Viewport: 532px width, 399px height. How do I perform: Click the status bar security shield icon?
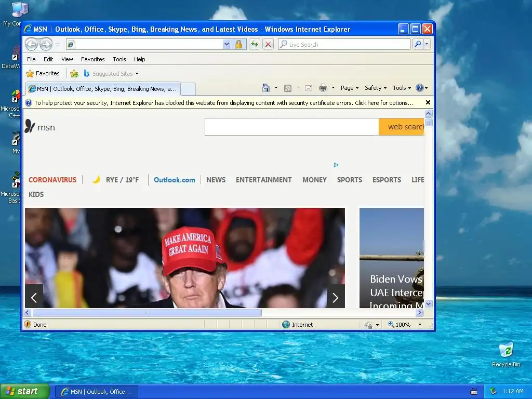(x=28, y=324)
